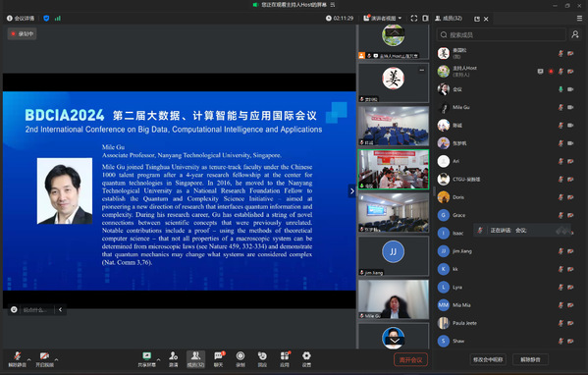Open the hamburger menu at top right
The width and height of the screenshot is (588, 375).
(x=579, y=18)
